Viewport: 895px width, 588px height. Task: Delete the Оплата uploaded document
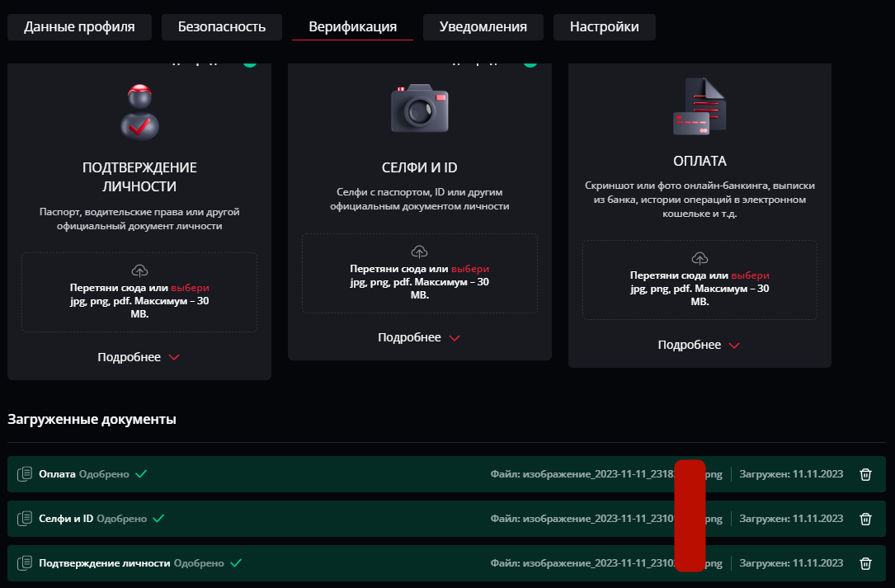coord(865,474)
